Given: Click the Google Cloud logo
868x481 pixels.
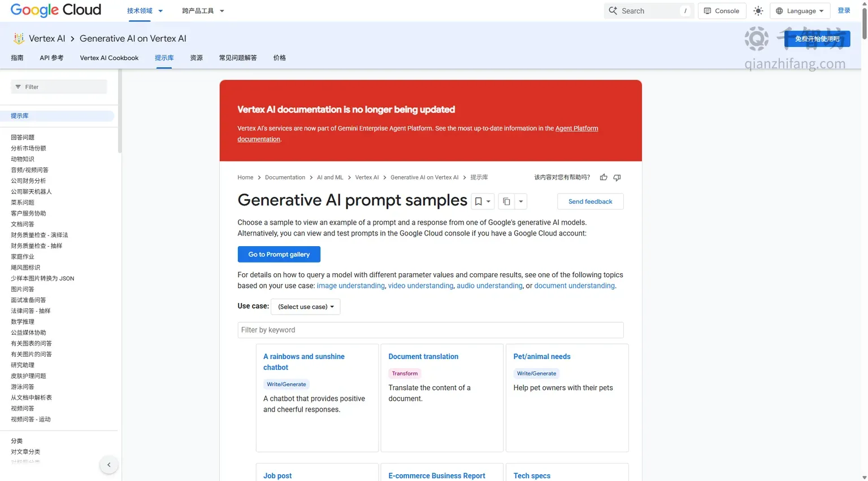Looking at the screenshot, I should click(x=56, y=10).
